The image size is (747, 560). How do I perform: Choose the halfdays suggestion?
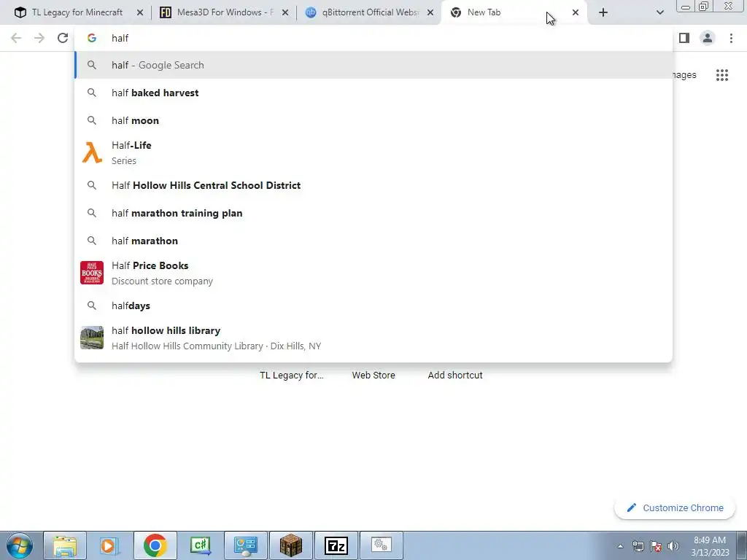(373, 306)
